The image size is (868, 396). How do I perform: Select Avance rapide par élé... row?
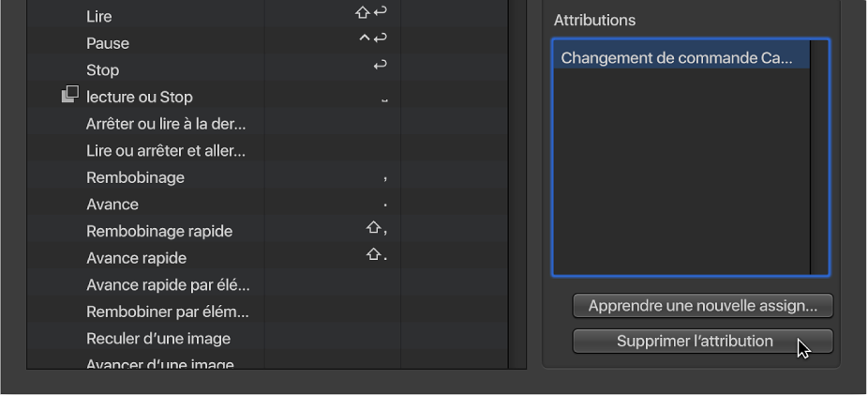tap(168, 285)
